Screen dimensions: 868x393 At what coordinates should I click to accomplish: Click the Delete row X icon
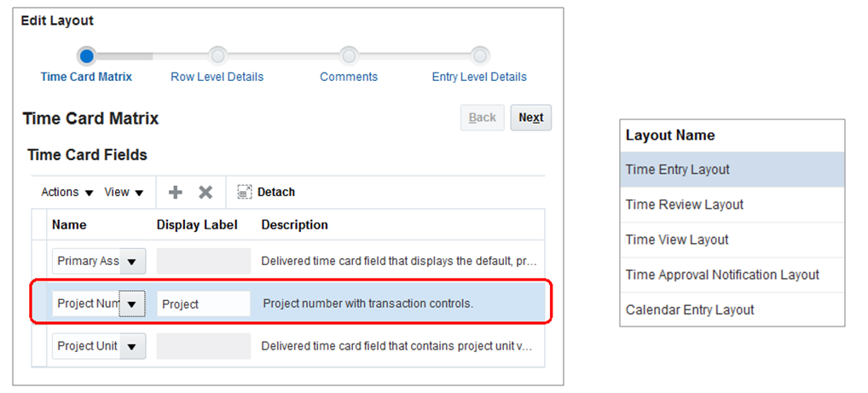tap(205, 193)
